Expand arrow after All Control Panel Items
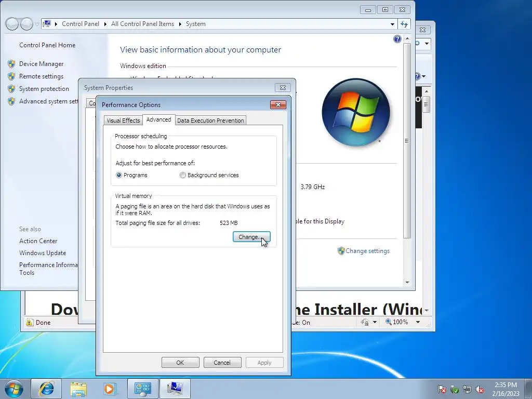 (x=180, y=24)
